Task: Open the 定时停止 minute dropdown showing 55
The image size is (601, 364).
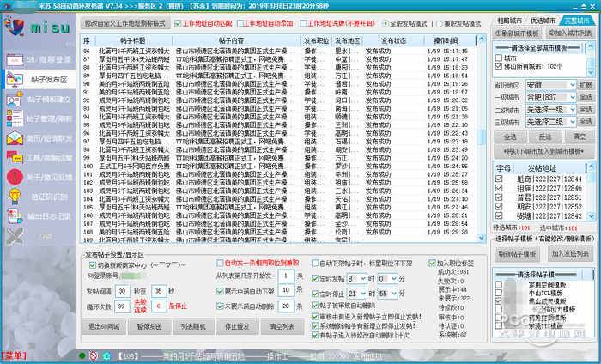Action: [387, 294]
